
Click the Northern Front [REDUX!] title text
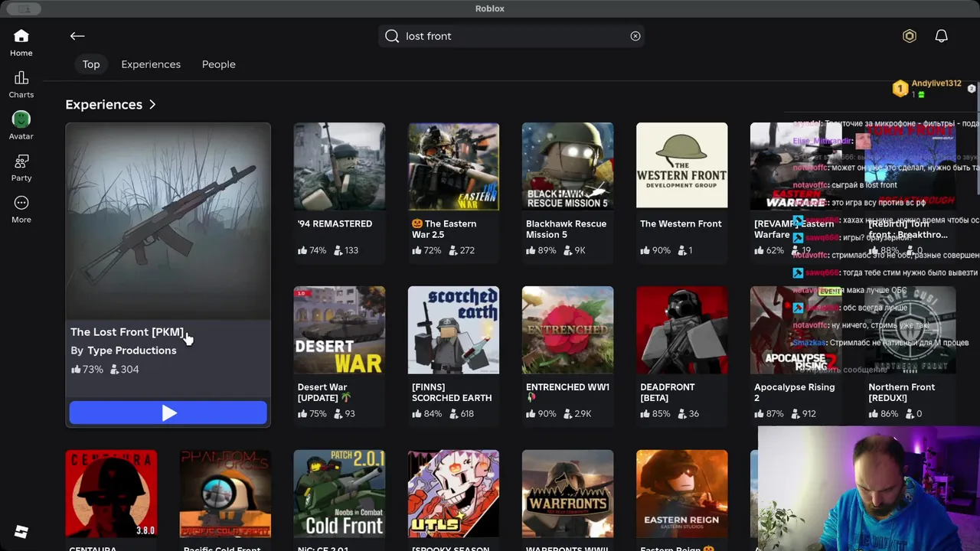point(902,393)
